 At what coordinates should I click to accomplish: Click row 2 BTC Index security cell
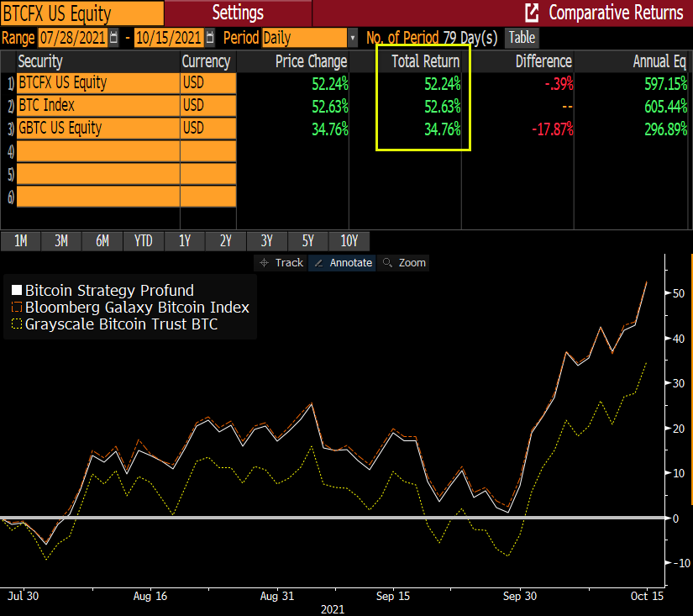[x=98, y=106]
